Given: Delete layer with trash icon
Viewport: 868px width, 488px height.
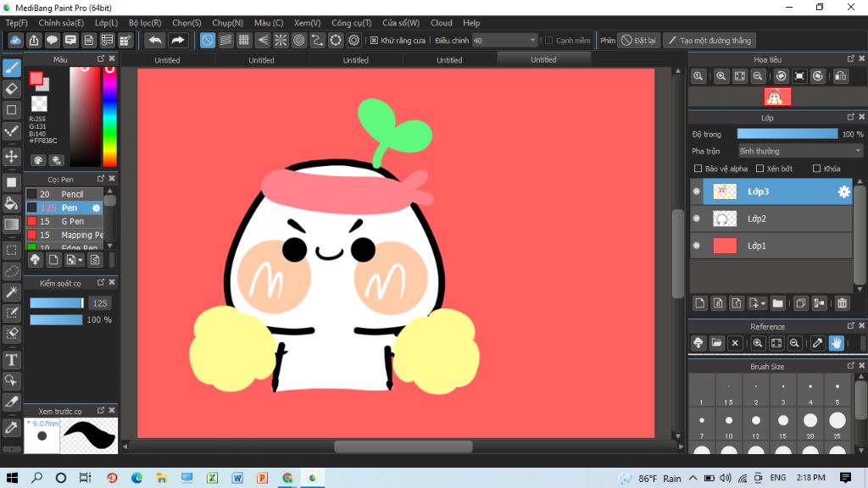Looking at the screenshot, I should (842, 303).
